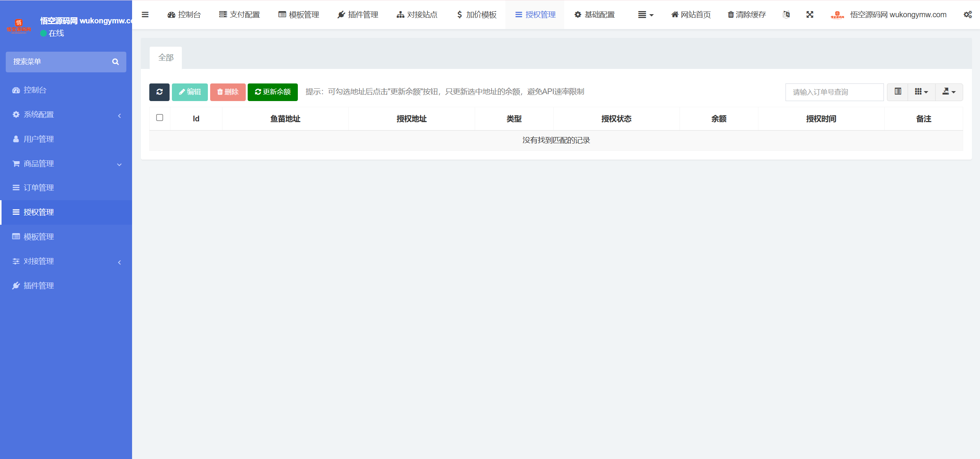Open settings via the gears icon top right
The height and width of the screenshot is (459, 980).
[968, 15]
